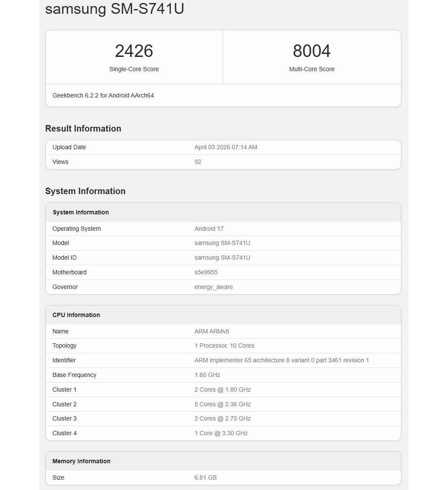Select the single-core score 2426

(x=134, y=51)
